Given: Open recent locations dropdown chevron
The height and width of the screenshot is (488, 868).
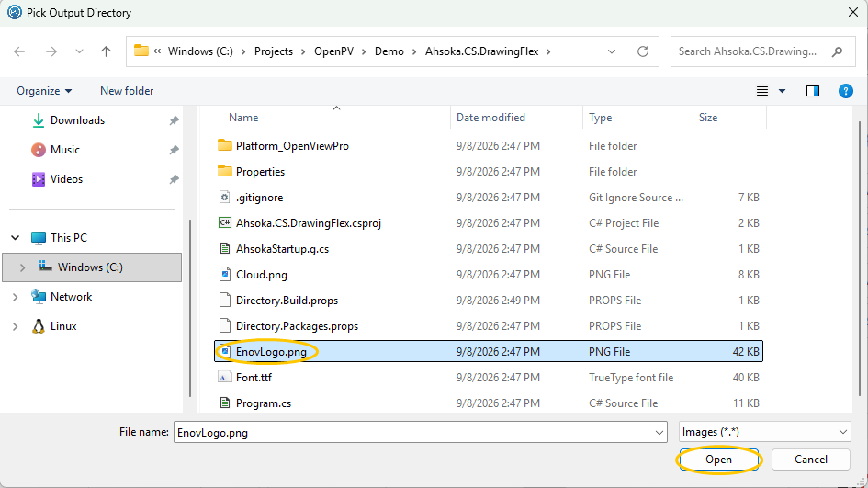Looking at the screenshot, I should click(x=79, y=51).
